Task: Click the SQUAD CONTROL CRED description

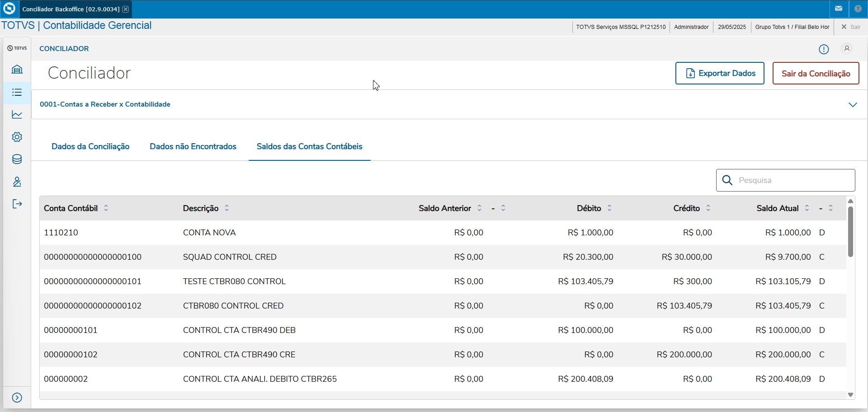Action: (x=230, y=257)
